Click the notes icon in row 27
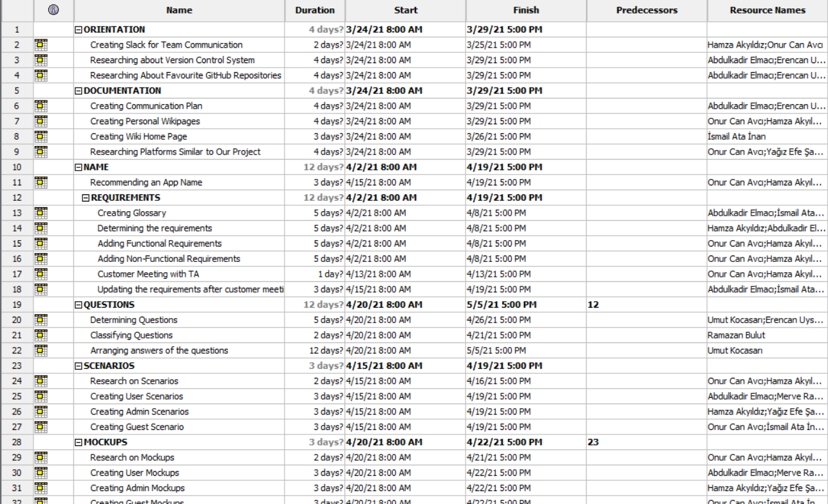Screen dimensions: 828x504 pos(41,427)
